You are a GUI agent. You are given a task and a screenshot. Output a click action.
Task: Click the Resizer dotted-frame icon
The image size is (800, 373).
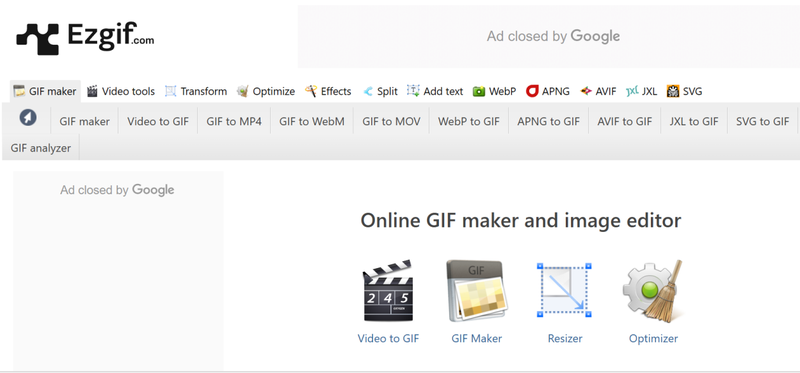tap(563, 290)
